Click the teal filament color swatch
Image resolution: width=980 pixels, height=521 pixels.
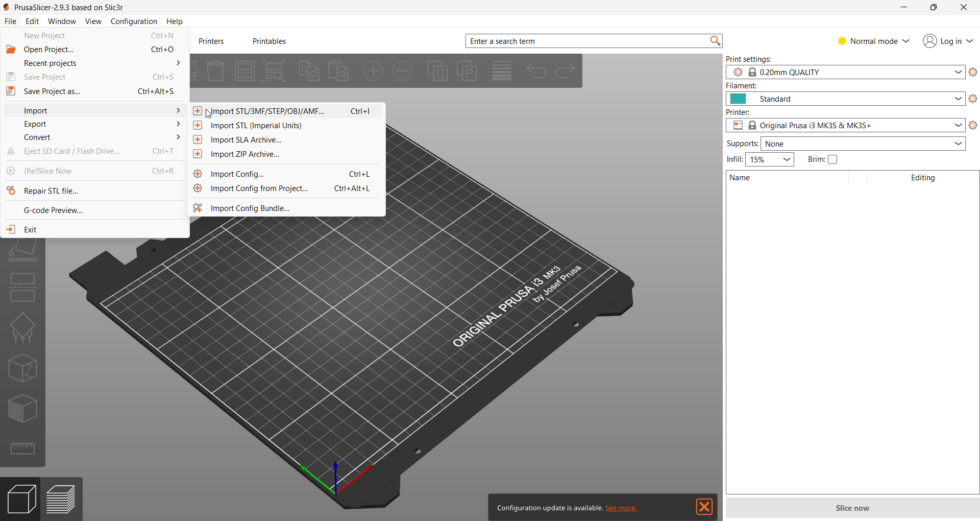tap(738, 99)
